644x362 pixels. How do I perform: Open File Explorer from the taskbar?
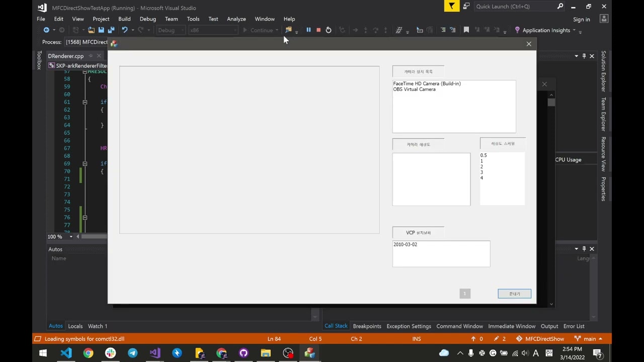pyautogui.click(x=266, y=353)
